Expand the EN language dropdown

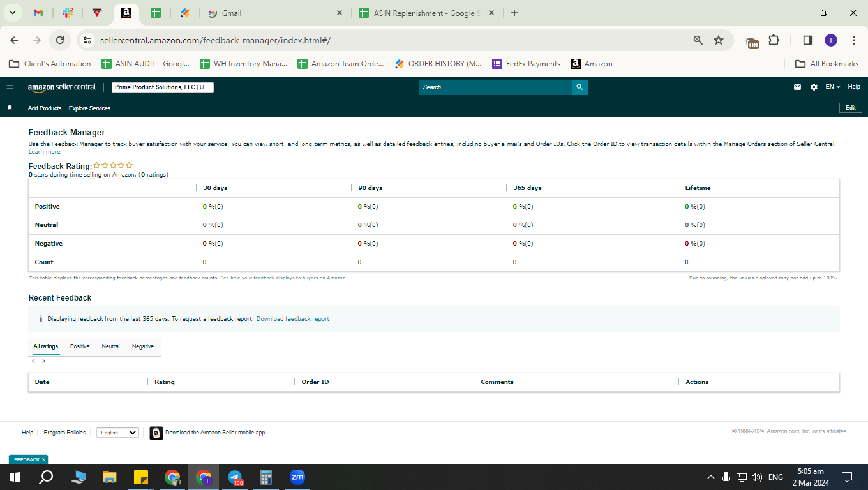[832, 87]
